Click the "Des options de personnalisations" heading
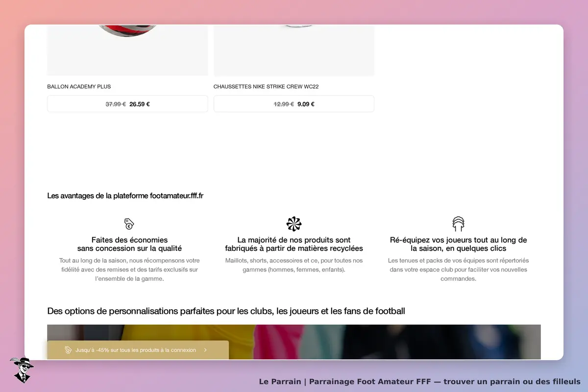Image resolution: width=588 pixels, height=392 pixels. point(226,311)
